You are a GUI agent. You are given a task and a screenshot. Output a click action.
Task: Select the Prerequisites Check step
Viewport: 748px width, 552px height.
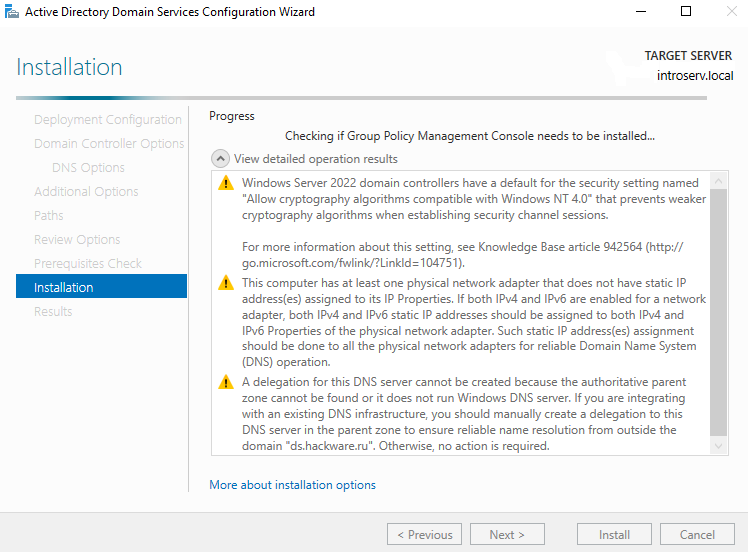(88, 264)
